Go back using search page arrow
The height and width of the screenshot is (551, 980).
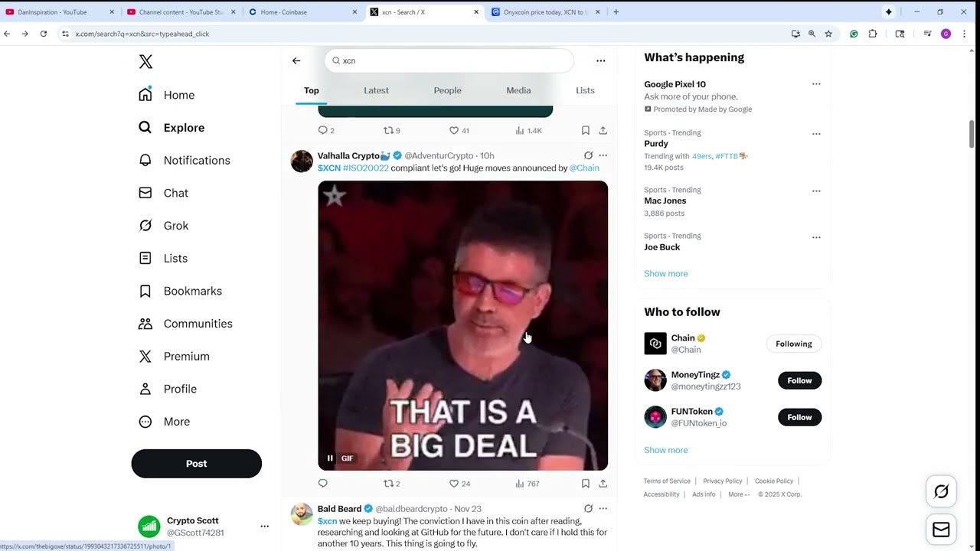click(296, 60)
